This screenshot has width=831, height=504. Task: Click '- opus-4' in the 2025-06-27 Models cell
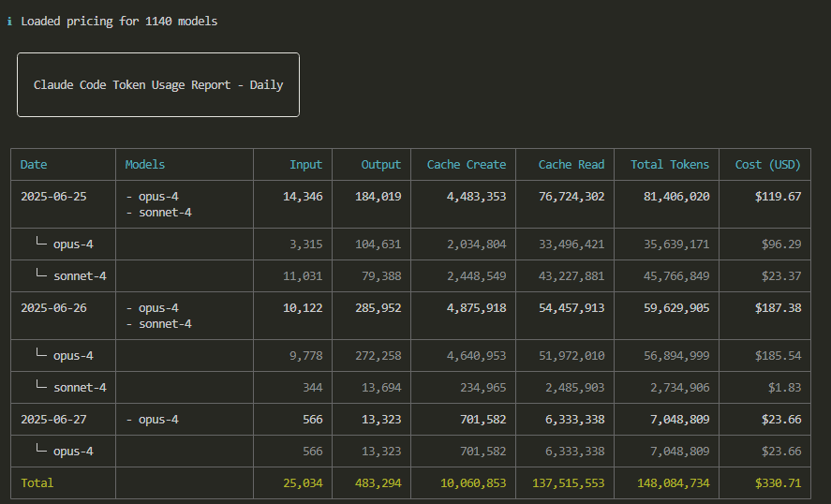(152, 419)
